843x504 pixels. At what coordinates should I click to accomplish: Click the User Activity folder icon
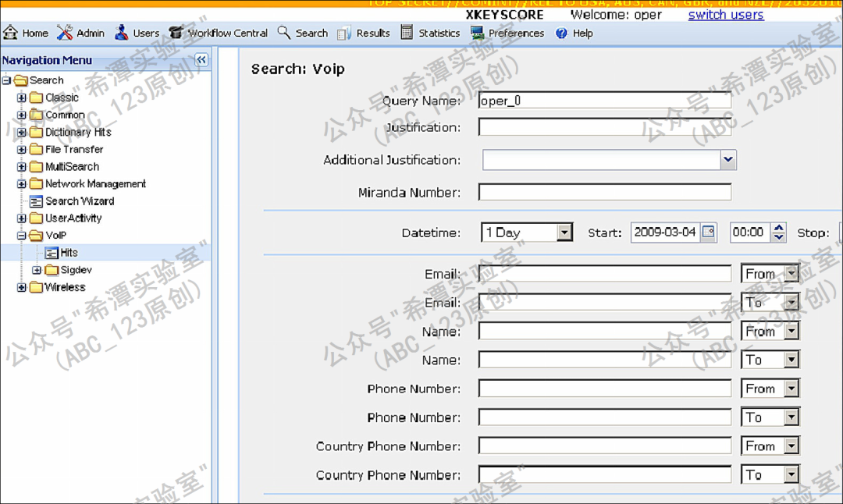(36, 218)
